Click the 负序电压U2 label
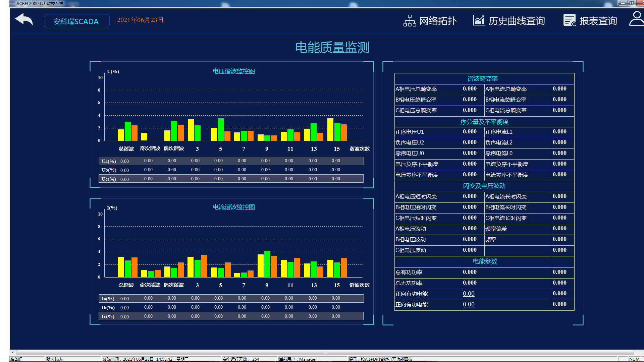The height and width of the screenshot is (362, 644). coord(410,143)
